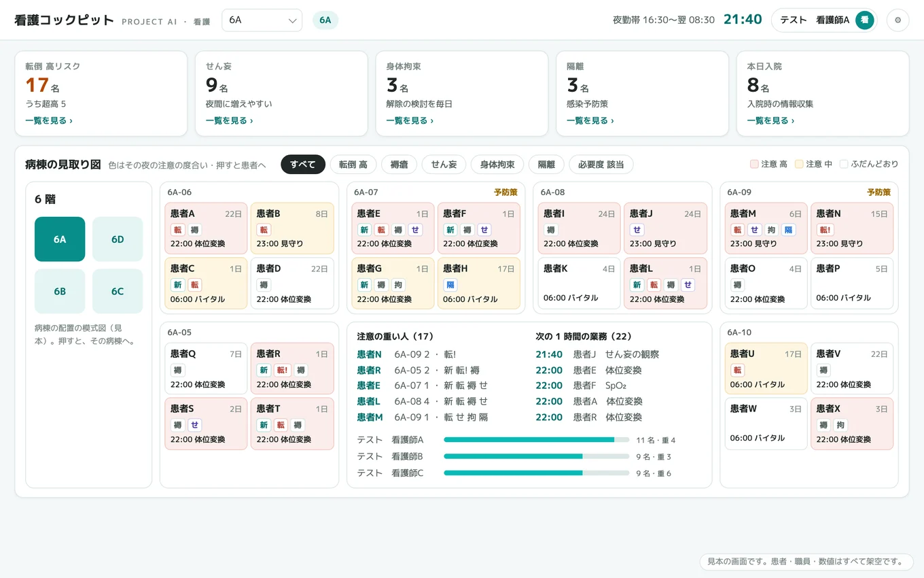Click the せ badge on 患者J card
Viewport: 924px width, 578px height.
(x=637, y=230)
